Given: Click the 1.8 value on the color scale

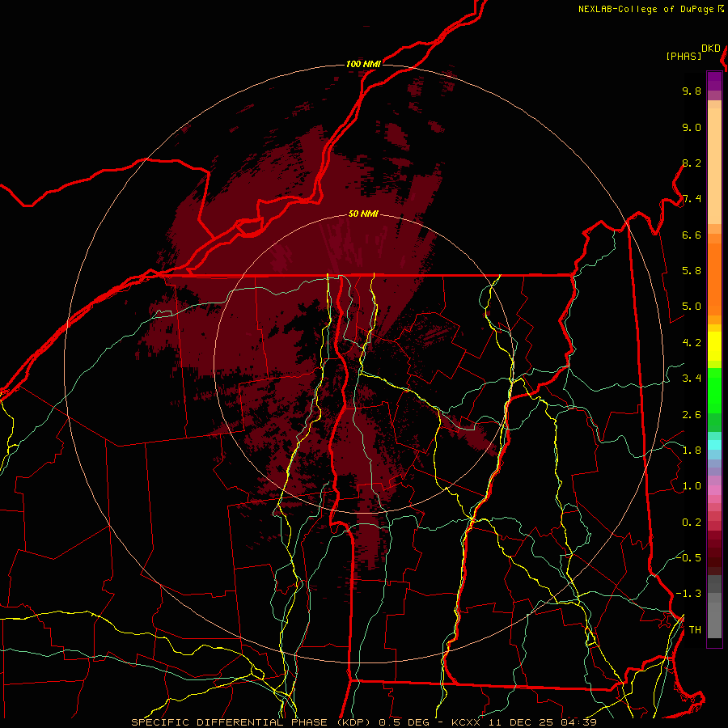Looking at the screenshot, I should pos(692,451).
